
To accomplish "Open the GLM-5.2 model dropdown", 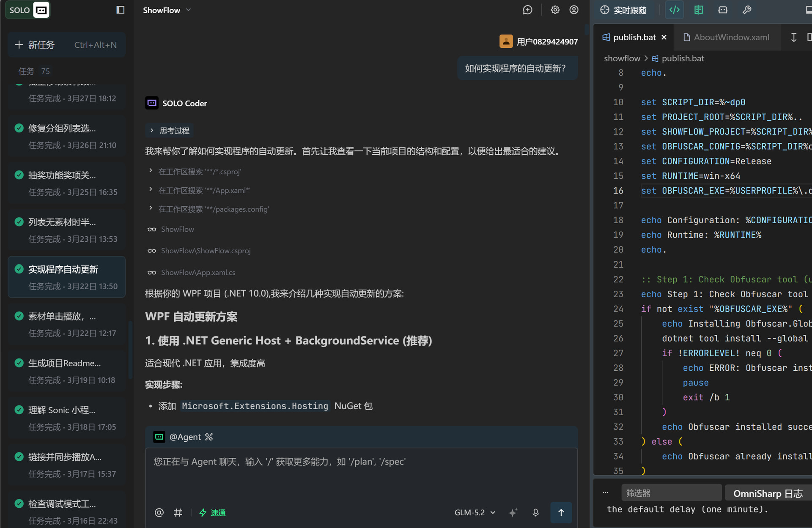I will (x=475, y=512).
